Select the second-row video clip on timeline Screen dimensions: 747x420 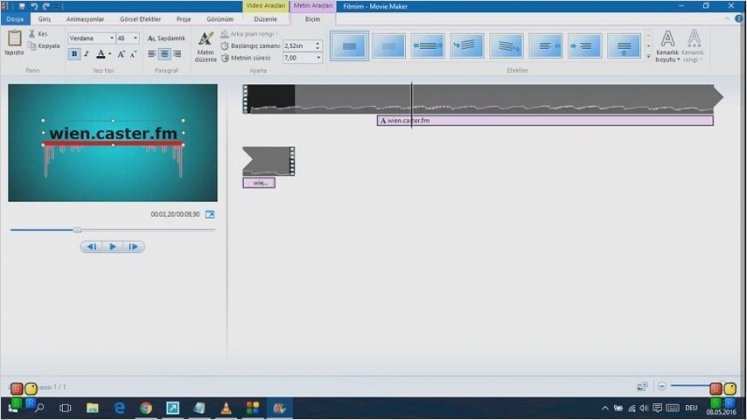pyautogui.click(x=269, y=161)
